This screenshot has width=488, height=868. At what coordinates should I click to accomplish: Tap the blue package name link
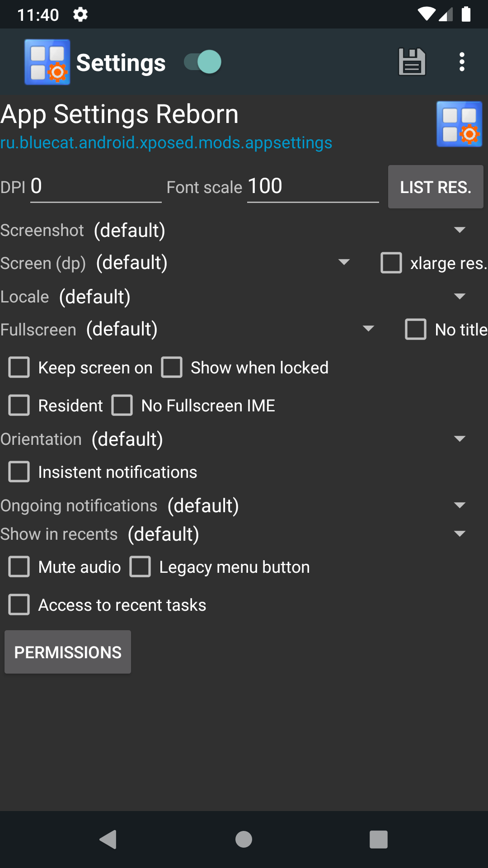coord(166,143)
